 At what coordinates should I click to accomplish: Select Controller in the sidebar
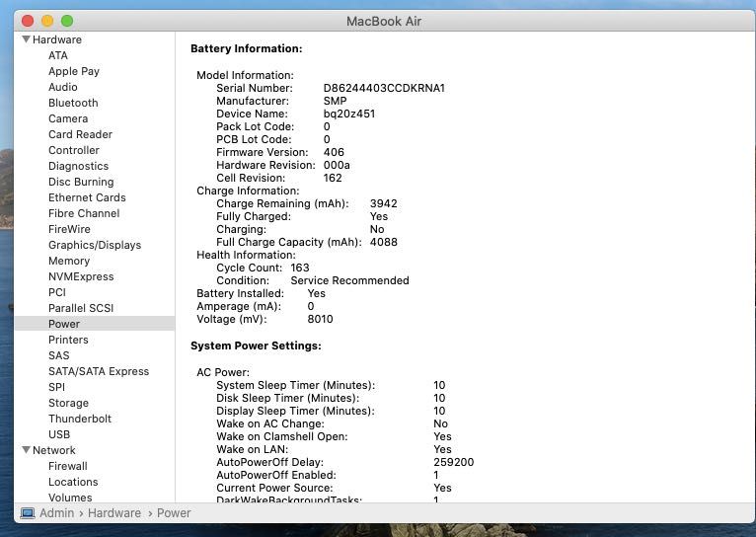point(74,150)
